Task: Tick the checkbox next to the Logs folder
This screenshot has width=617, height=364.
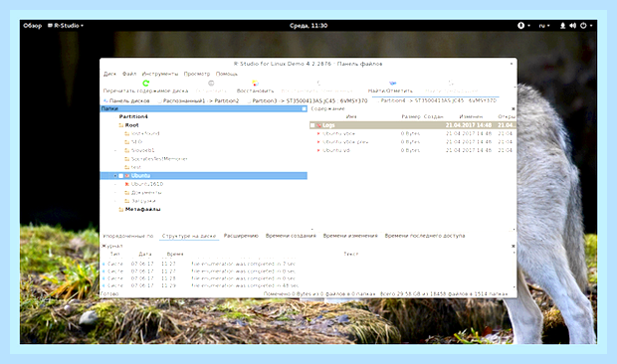Action: 312,125
